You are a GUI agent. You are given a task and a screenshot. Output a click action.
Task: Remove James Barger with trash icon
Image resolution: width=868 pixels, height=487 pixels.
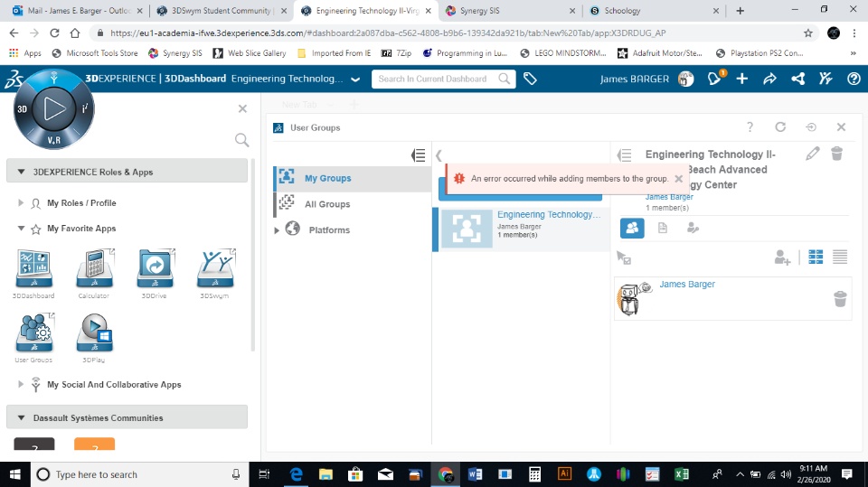pyautogui.click(x=840, y=299)
